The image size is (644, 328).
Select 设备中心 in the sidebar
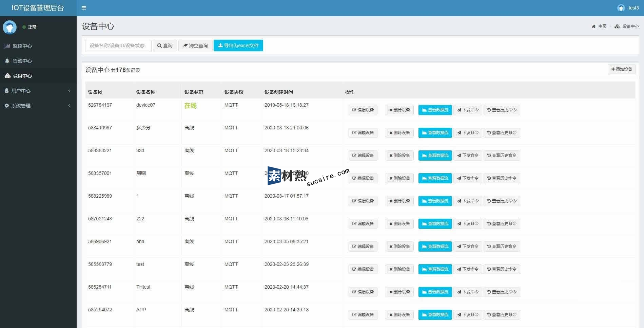(38, 76)
